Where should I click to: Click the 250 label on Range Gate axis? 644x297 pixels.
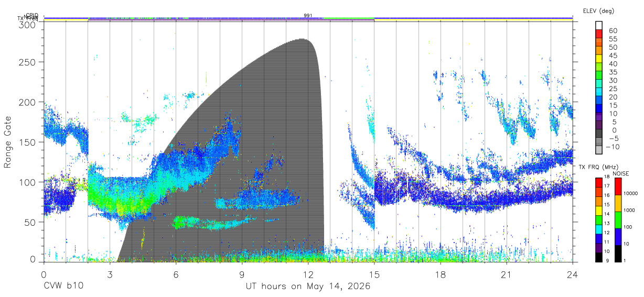(27, 62)
